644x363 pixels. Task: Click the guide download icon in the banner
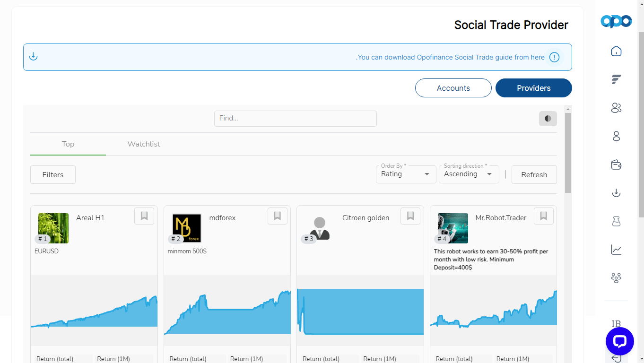point(33,57)
